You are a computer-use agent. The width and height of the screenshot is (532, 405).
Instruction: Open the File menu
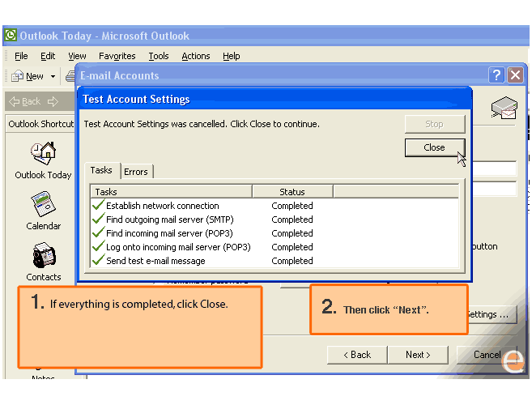pyautogui.click(x=21, y=56)
